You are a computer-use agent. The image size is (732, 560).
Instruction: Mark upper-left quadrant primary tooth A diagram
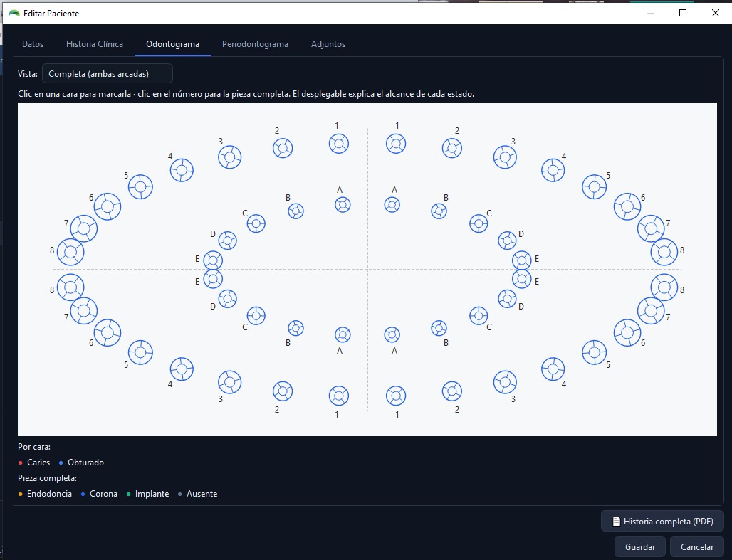[x=343, y=204]
